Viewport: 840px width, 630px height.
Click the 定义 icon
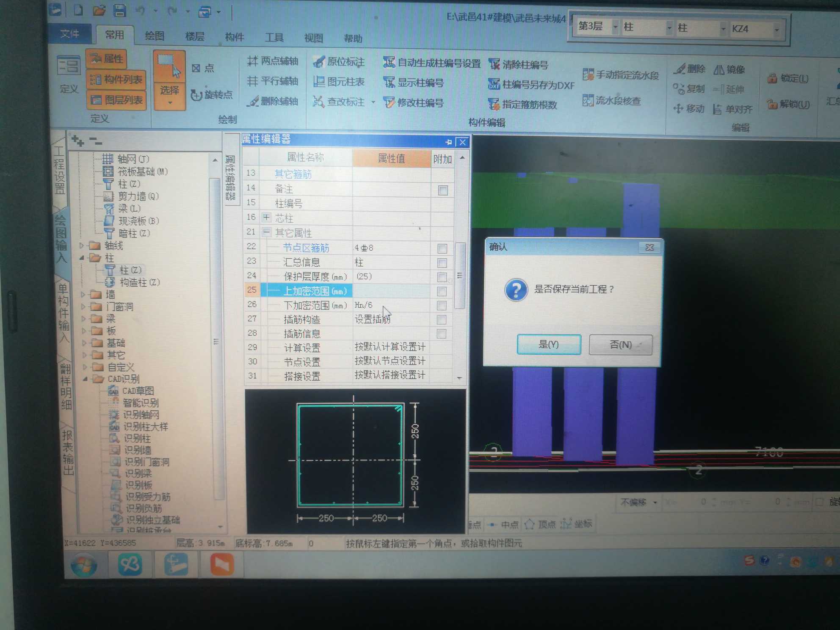coord(69,75)
